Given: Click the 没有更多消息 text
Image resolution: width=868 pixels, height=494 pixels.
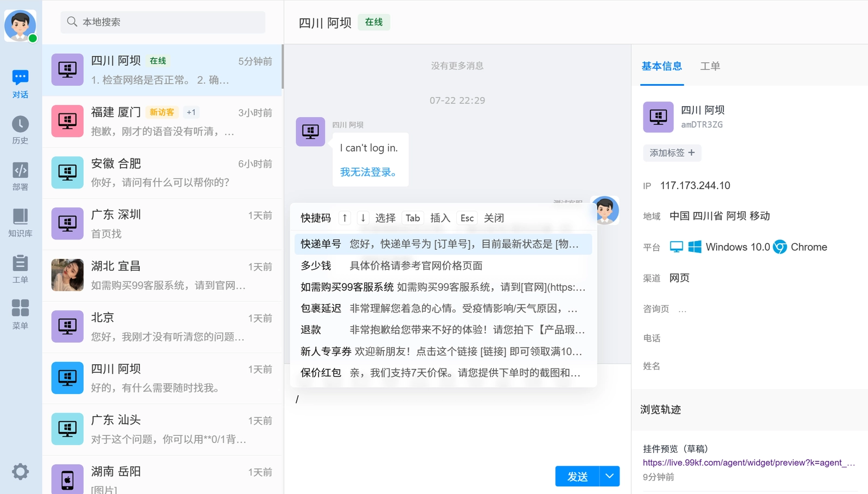Looking at the screenshot, I should [457, 66].
